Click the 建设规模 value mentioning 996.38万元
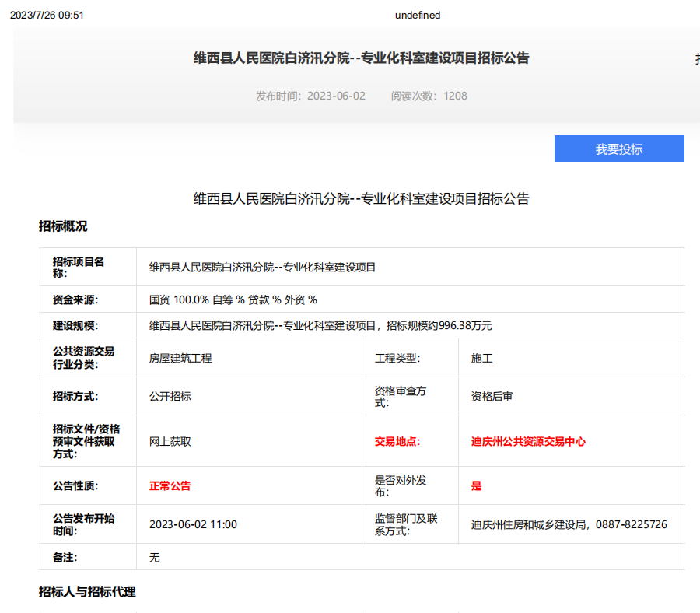Screen dimensions: 700x613 [x=320, y=325]
